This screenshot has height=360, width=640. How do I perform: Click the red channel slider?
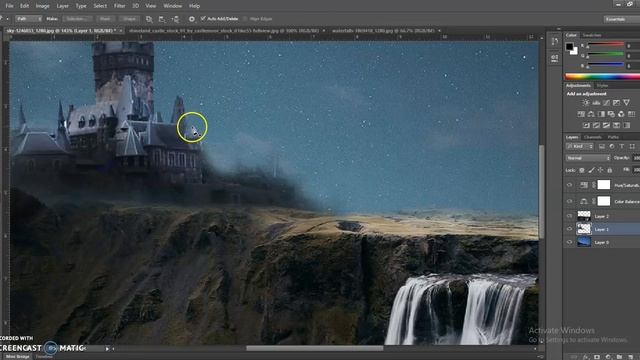606,44
